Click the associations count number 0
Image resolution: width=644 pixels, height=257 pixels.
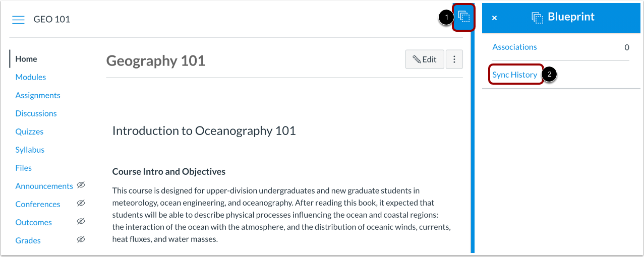(x=627, y=47)
